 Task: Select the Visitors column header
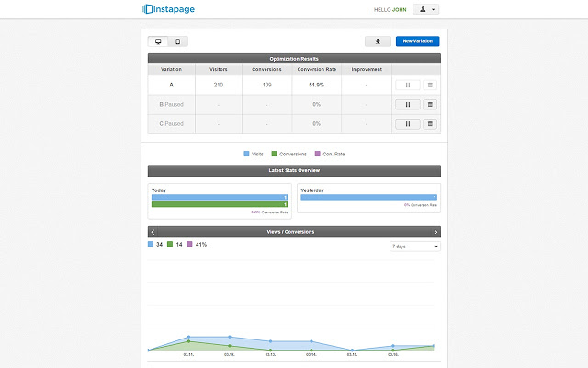coord(219,70)
